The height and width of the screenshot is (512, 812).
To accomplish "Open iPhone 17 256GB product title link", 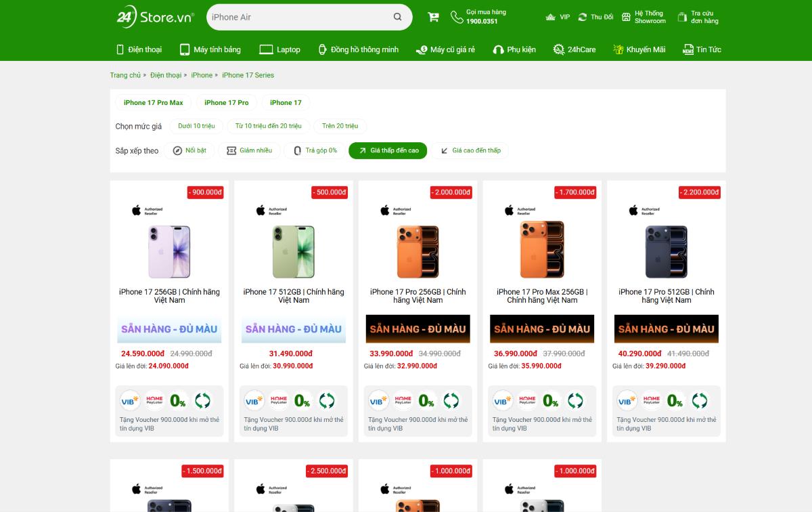I will pyautogui.click(x=169, y=295).
